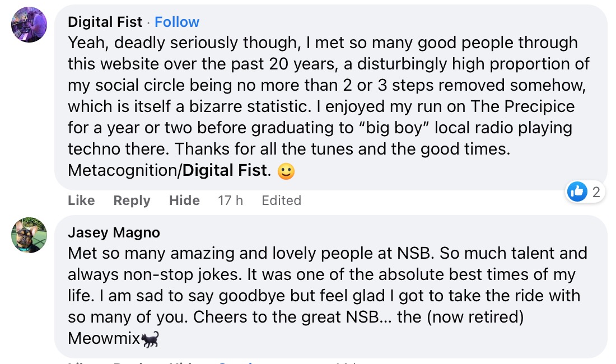Follow Digital Fist
The image size is (616, 364).
[x=177, y=22]
